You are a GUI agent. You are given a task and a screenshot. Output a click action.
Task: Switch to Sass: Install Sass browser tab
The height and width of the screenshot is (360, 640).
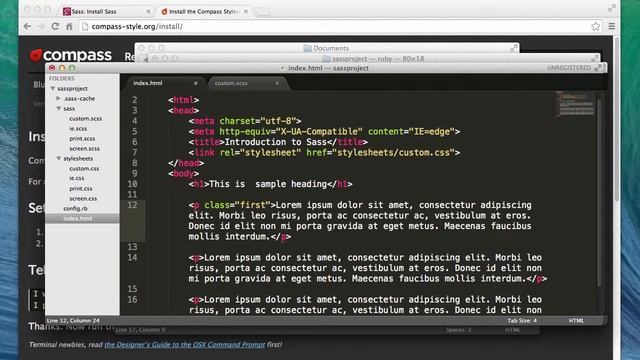(x=107, y=11)
